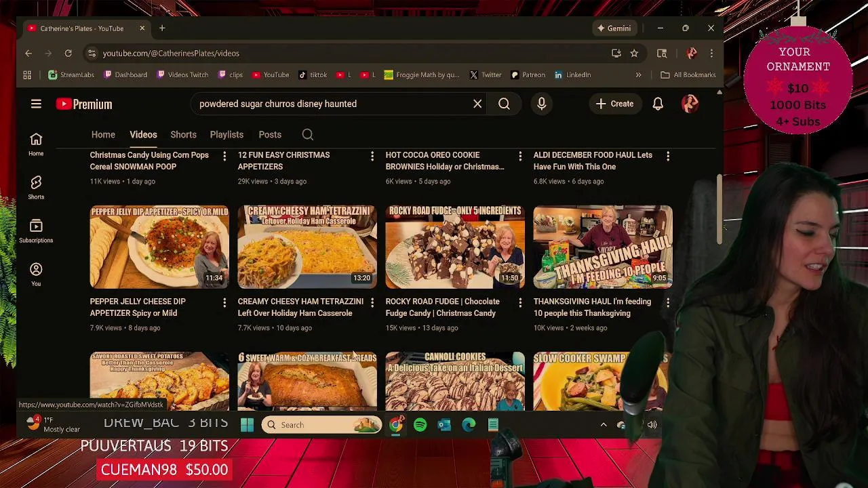Open the Chrome three-dot menu

tap(711, 53)
